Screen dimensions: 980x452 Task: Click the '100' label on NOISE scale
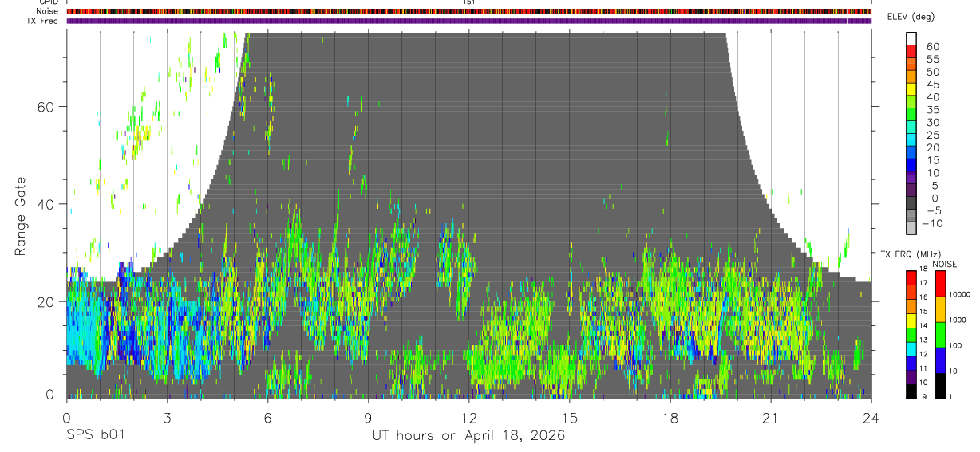coord(957,345)
